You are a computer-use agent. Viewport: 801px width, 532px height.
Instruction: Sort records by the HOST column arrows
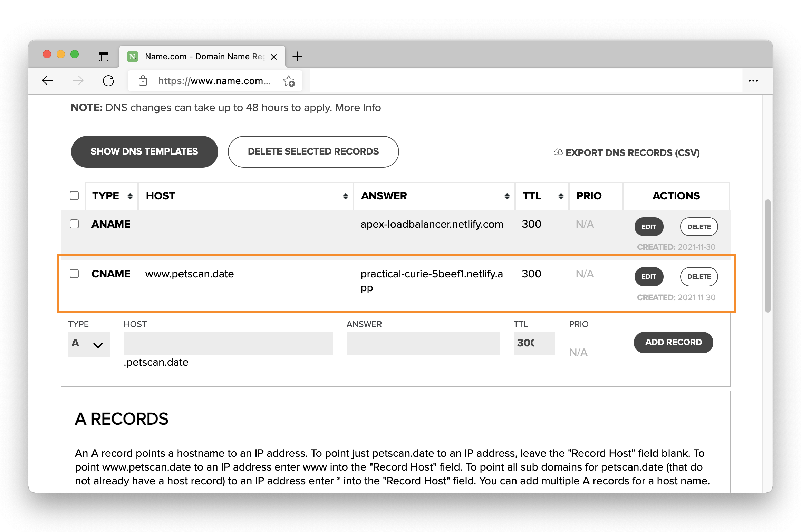[345, 196]
